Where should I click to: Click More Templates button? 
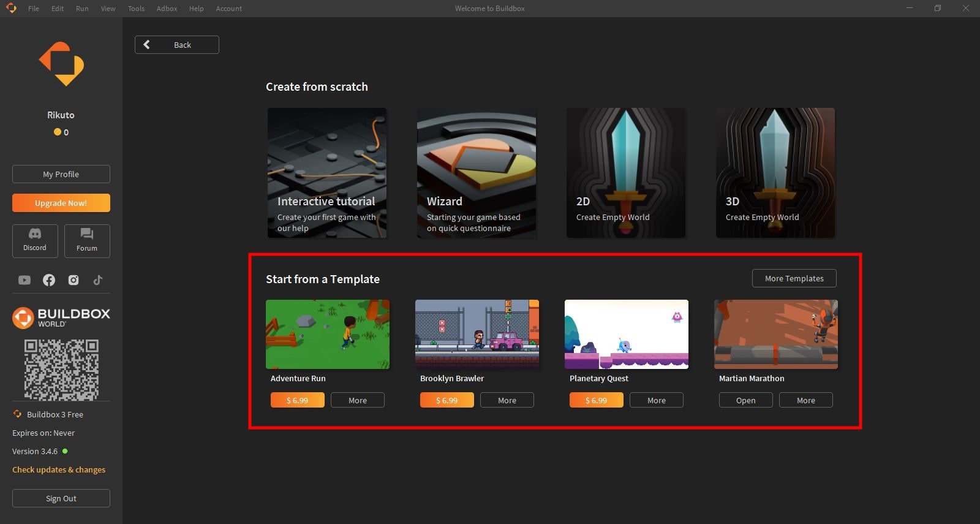(794, 278)
